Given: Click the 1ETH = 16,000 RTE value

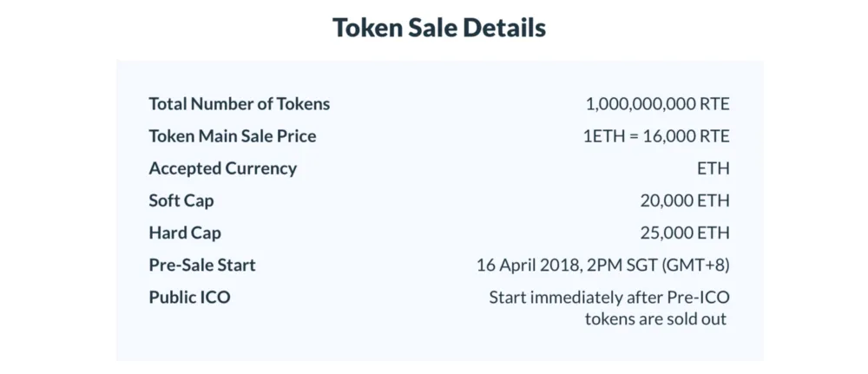Looking at the screenshot, I should (x=656, y=135).
